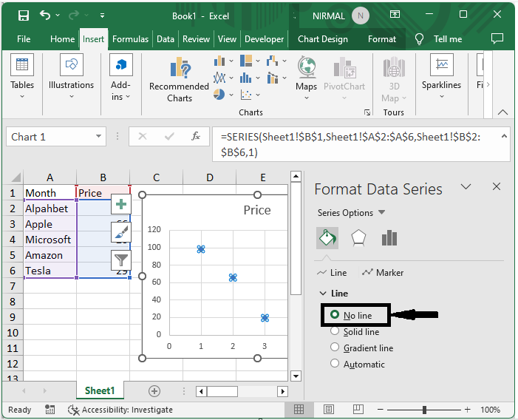518x420 pixels.
Task: Click the Chart Elements plus button
Action: [x=121, y=204]
